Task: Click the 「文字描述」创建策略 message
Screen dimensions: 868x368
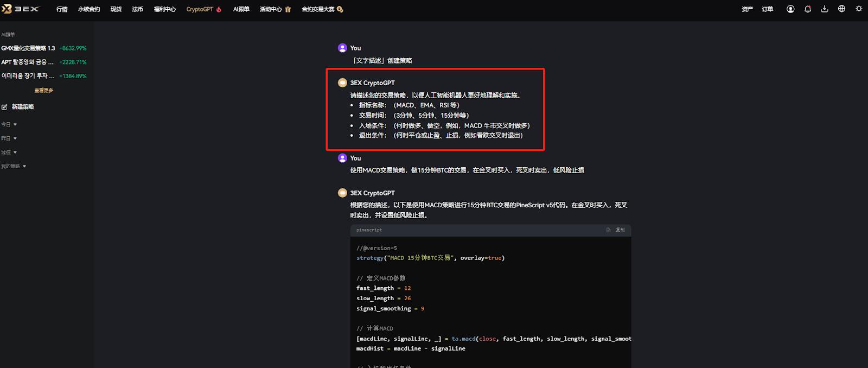Action: pyautogui.click(x=382, y=61)
